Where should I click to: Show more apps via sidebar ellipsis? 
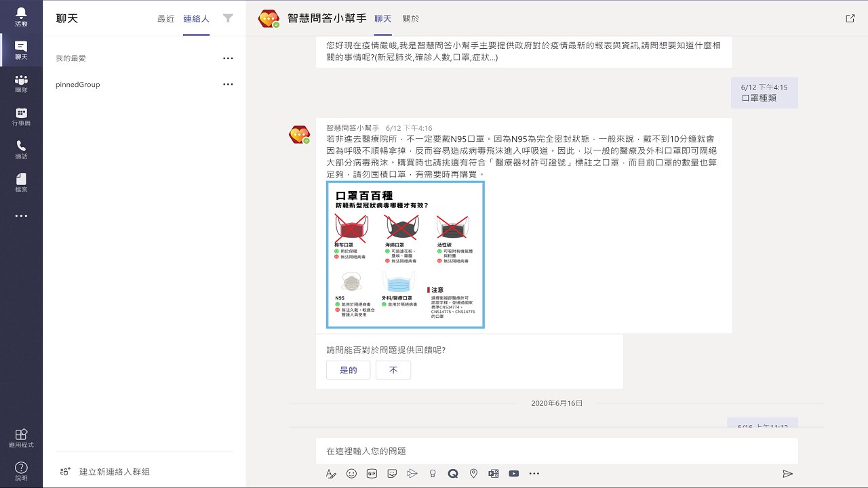[x=21, y=216]
